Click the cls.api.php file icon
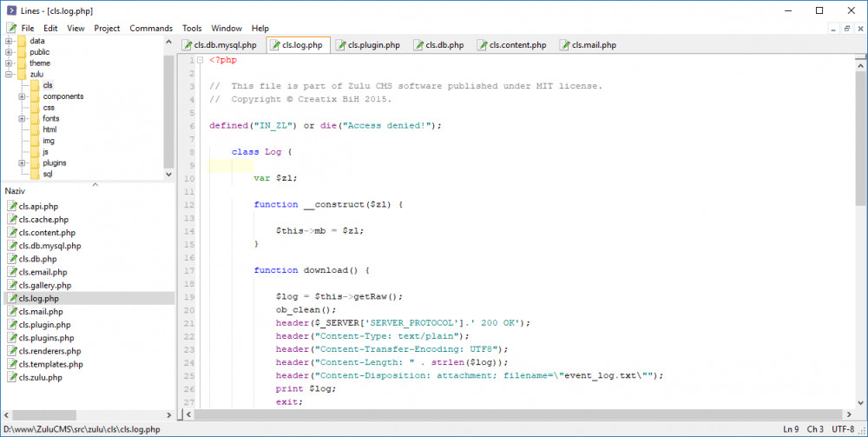Viewport: 868px width, 437px height. 11,207
